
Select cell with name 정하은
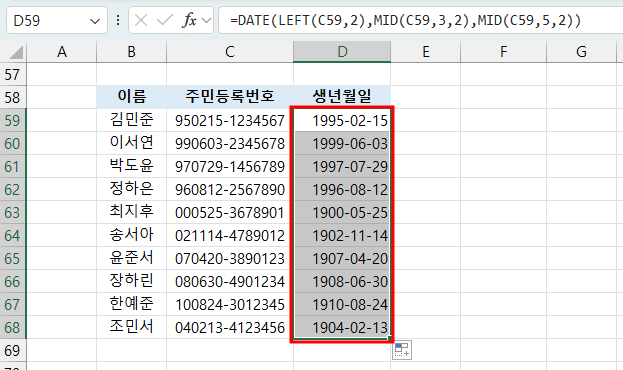pyautogui.click(x=132, y=189)
